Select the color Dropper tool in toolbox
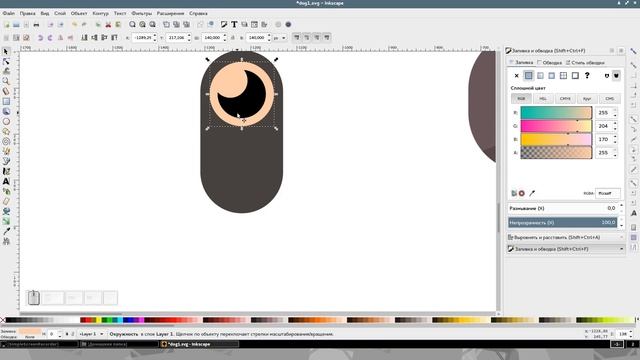Screen dimensions: 640x360 click(6, 231)
